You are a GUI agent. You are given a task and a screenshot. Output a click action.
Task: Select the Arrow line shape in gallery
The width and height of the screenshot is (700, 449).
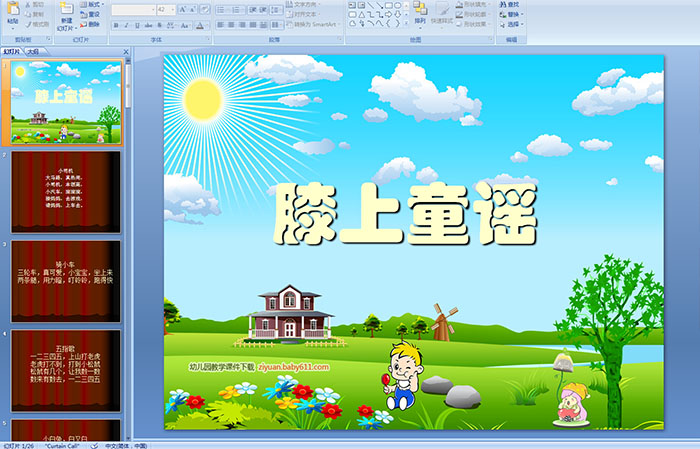380,5
